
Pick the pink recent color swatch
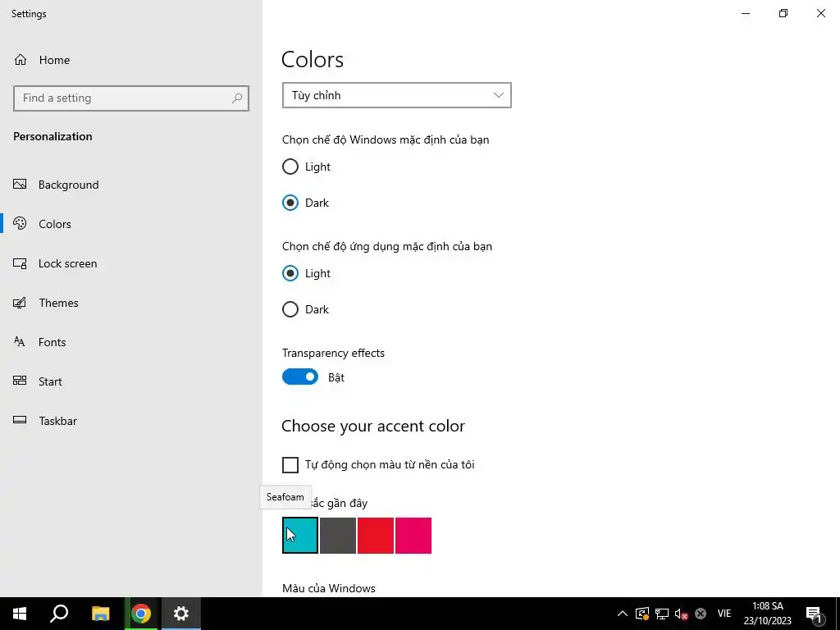click(x=413, y=535)
